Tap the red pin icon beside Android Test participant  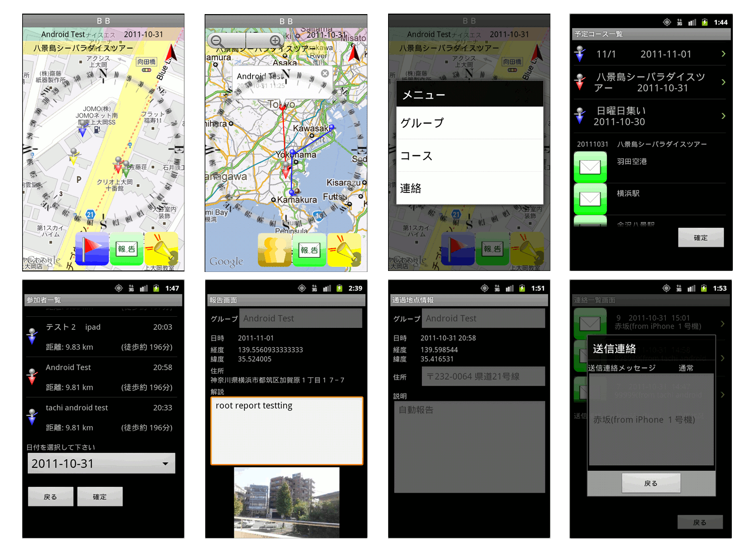pos(32,377)
